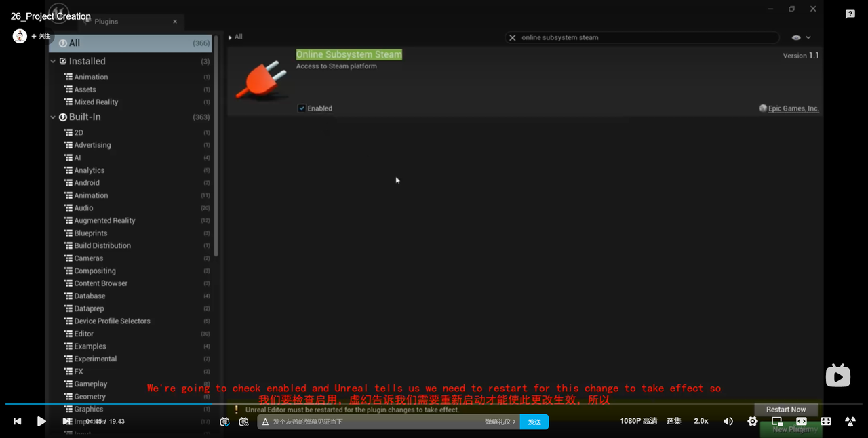Collapse the Built-In section
Image resolution: width=868 pixels, height=438 pixels.
[53, 117]
